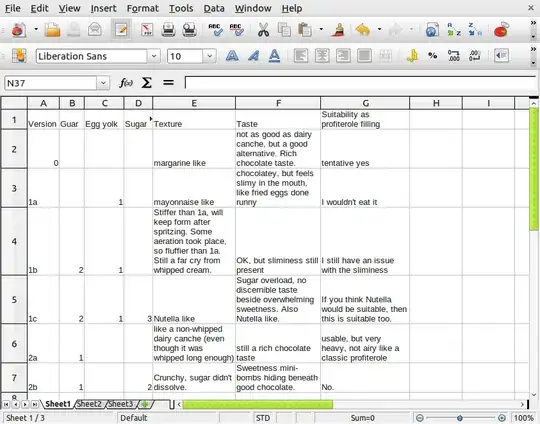The width and height of the screenshot is (540, 424).
Task: Click the Print document icon
Action: [168, 30]
